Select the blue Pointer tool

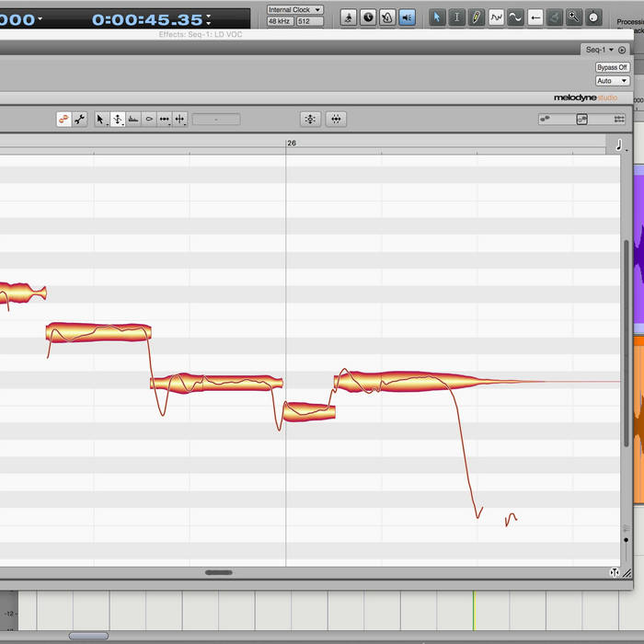click(x=437, y=17)
